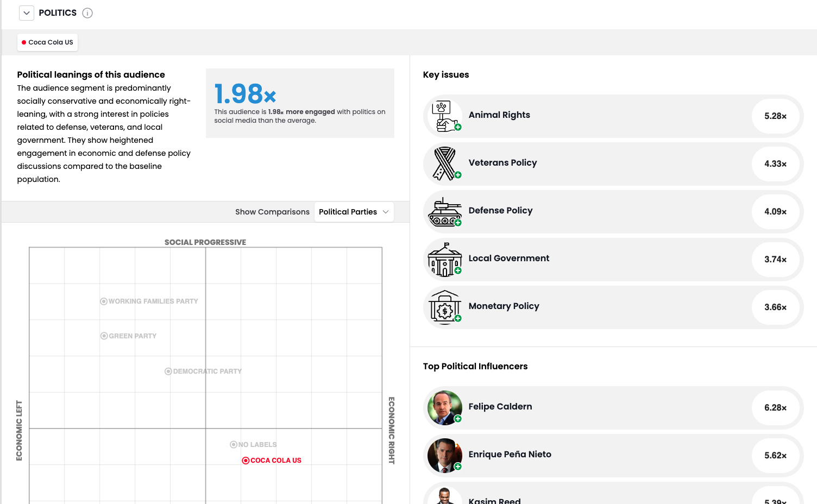The image size is (817, 504).
Task: Click the Veterans Policy ribbon icon
Action: click(445, 163)
